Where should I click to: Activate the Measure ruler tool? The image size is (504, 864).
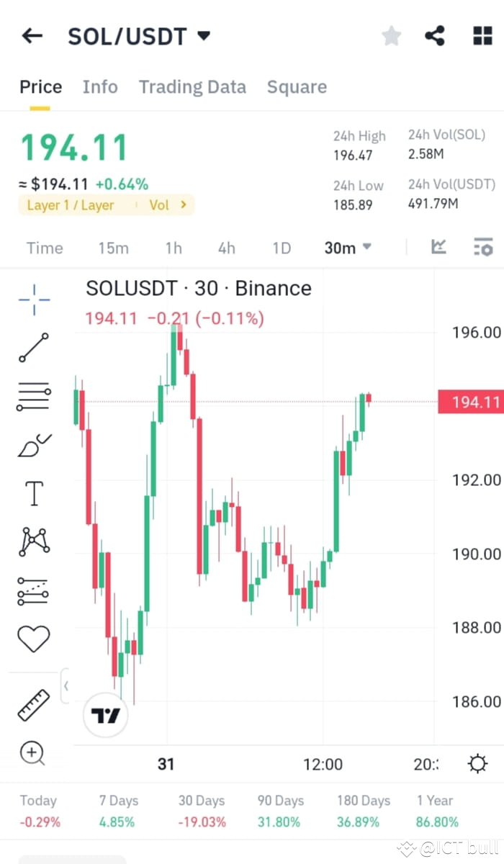(32, 704)
